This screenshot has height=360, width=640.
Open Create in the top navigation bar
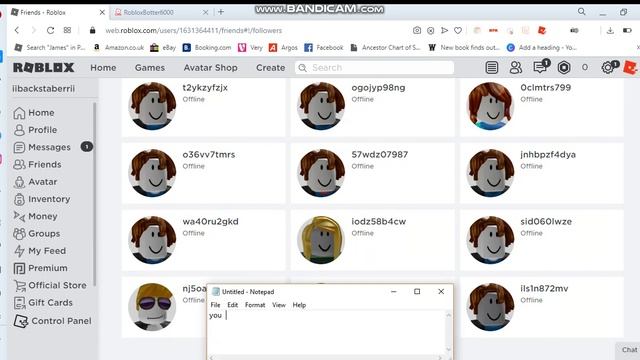[x=271, y=68]
